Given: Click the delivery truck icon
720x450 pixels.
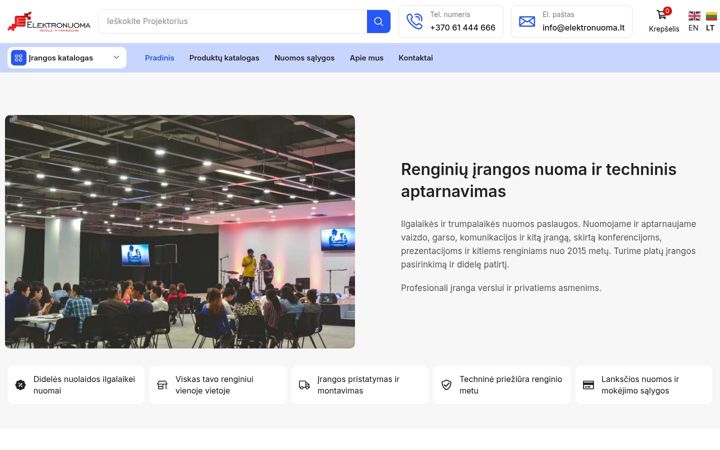Looking at the screenshot, I should click(304, 385).
